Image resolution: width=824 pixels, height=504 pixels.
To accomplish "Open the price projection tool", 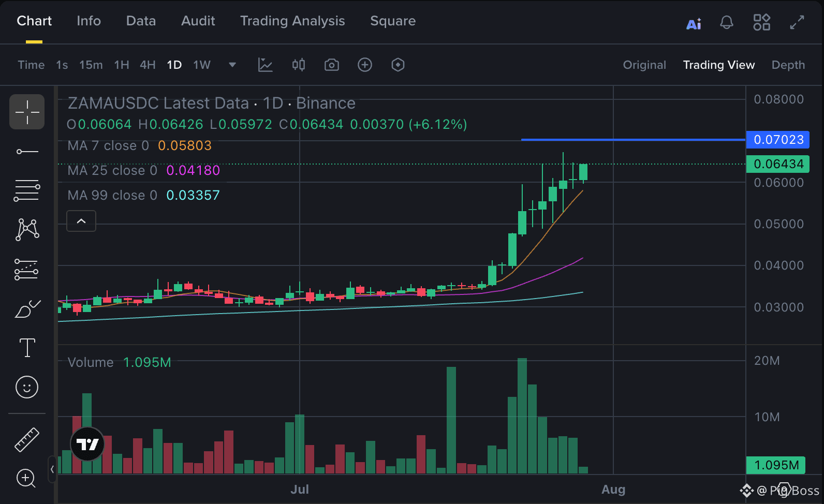I will click(x=27, y=270).
